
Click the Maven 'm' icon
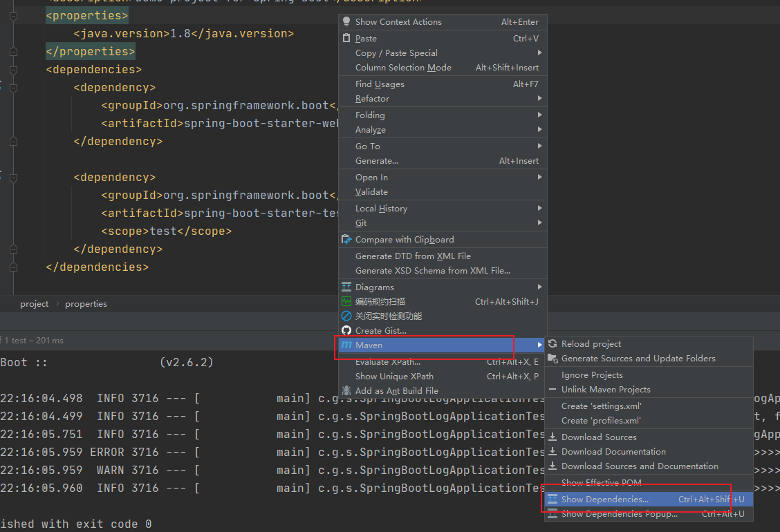coord(346,345)
